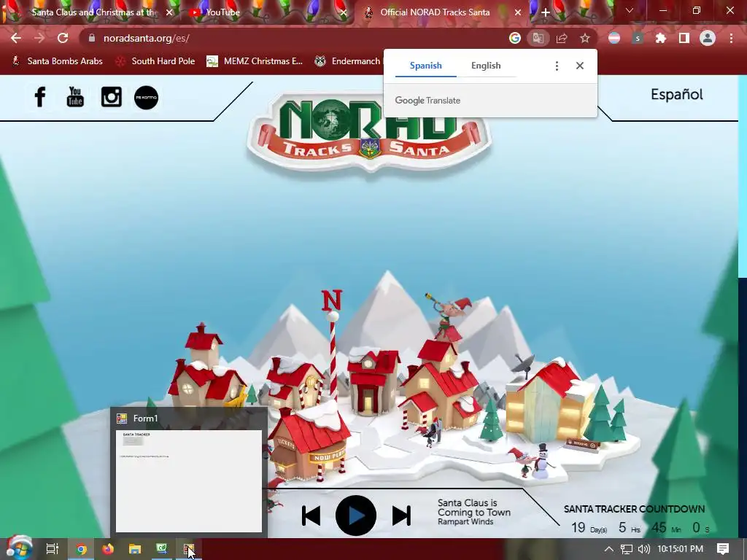Click the Chrome taskbar icon

pos(81,549)
